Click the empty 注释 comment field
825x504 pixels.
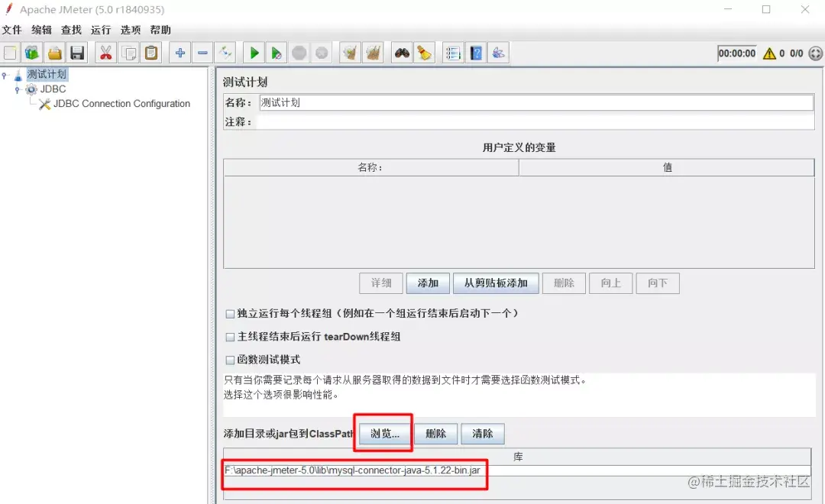click(535, 121)
